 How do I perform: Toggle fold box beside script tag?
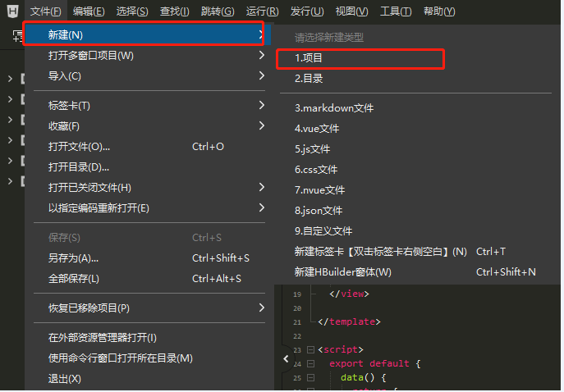click(311, 350)
